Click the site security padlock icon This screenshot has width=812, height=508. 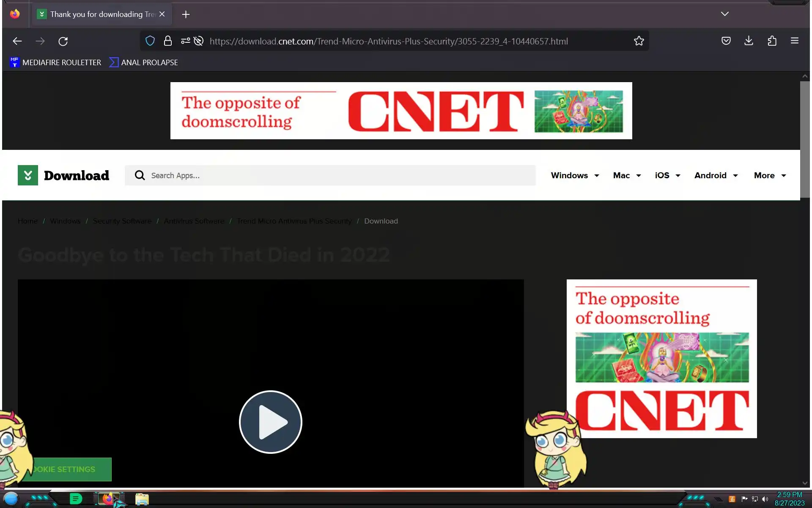coord(168,41)
